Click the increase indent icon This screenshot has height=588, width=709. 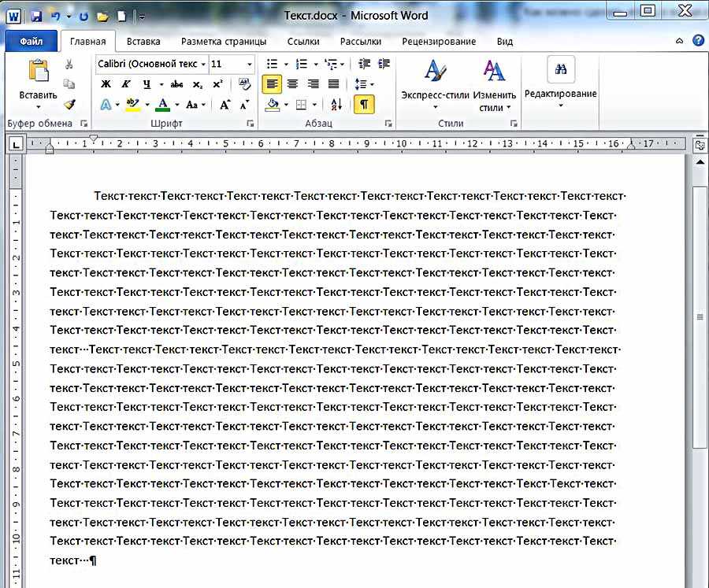pos(384,64)
